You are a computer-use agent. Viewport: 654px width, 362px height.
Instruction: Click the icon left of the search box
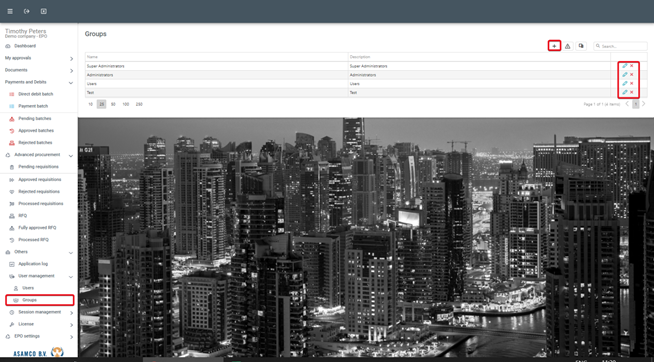point(581,46)
